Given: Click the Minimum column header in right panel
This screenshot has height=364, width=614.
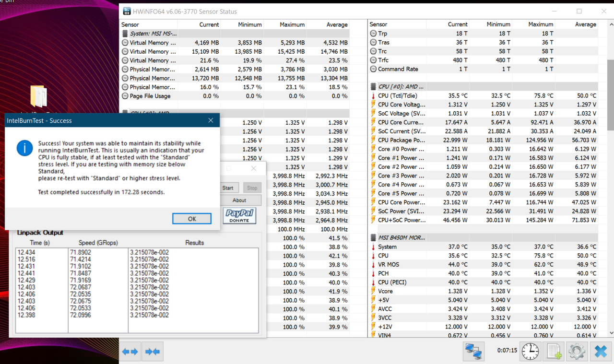Looking at the screenshot, I should 498,24.
